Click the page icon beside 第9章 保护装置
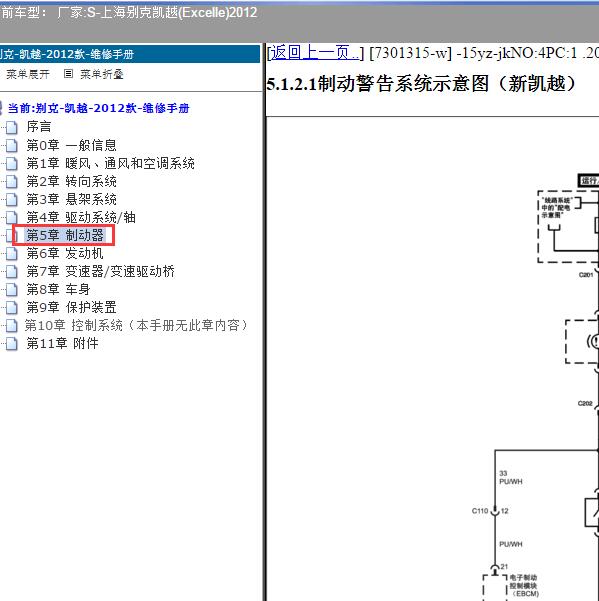 (x=12, y=307)
